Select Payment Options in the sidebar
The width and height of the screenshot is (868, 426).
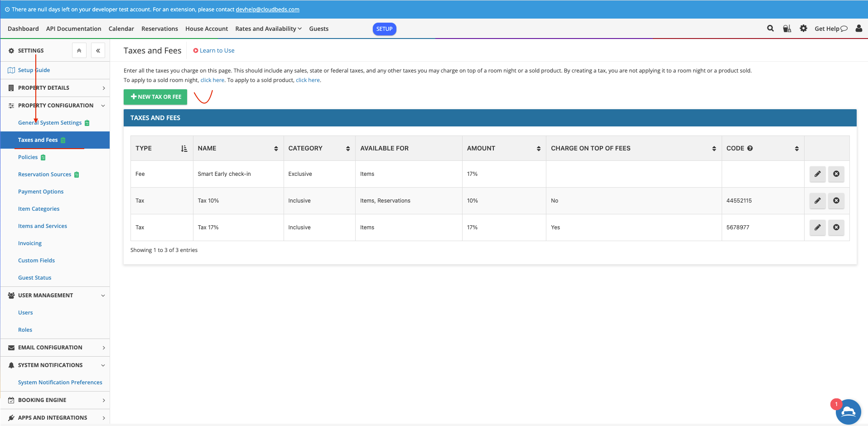(x=41, y=191)
